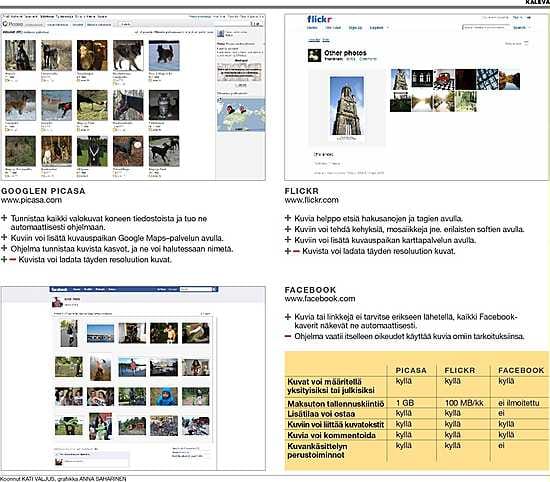Select the red car thumbnail on Flickr
Image resolution: width=550 pixels, height=482 pixels.
point(444,80)
